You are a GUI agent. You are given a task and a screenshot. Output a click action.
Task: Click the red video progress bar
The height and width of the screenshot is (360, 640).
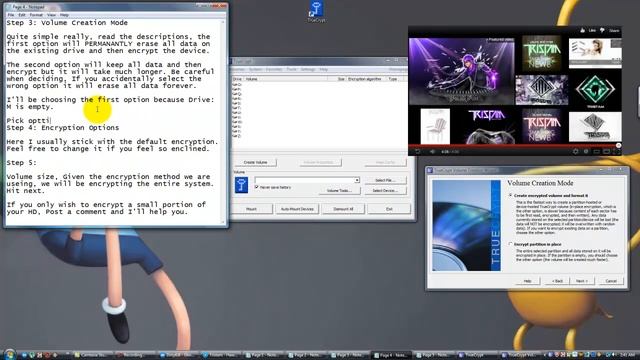tap(514, 145)
